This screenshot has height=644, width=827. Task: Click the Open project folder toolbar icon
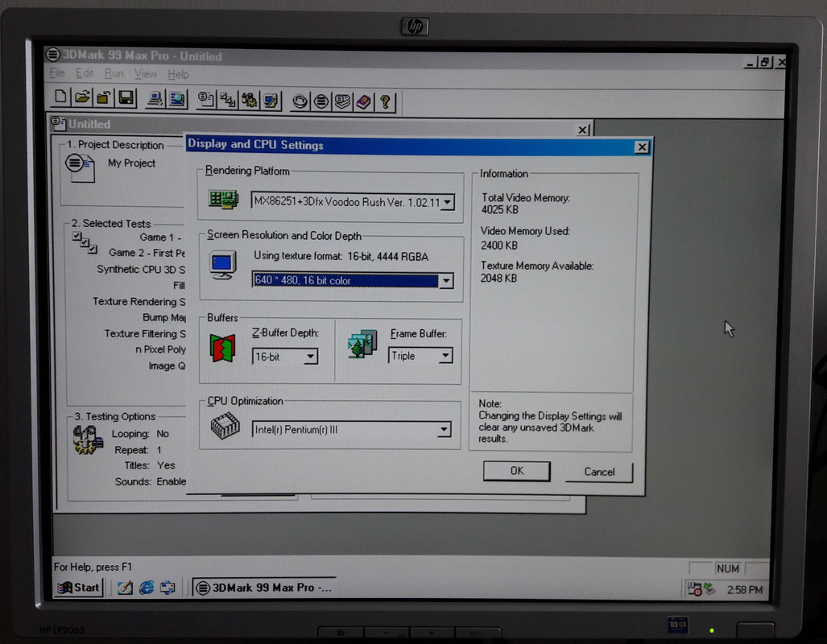pyautogui.click(x=82, y=97)
